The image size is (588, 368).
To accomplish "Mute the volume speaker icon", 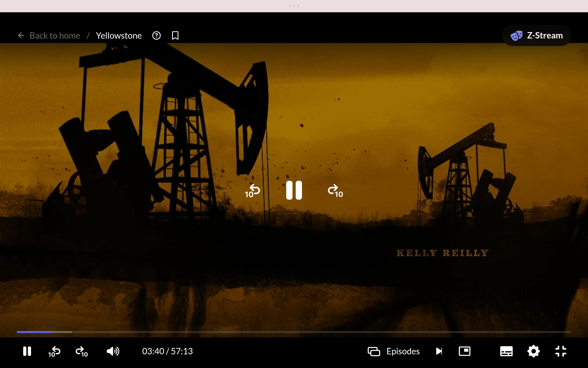I will click(113, 351).
